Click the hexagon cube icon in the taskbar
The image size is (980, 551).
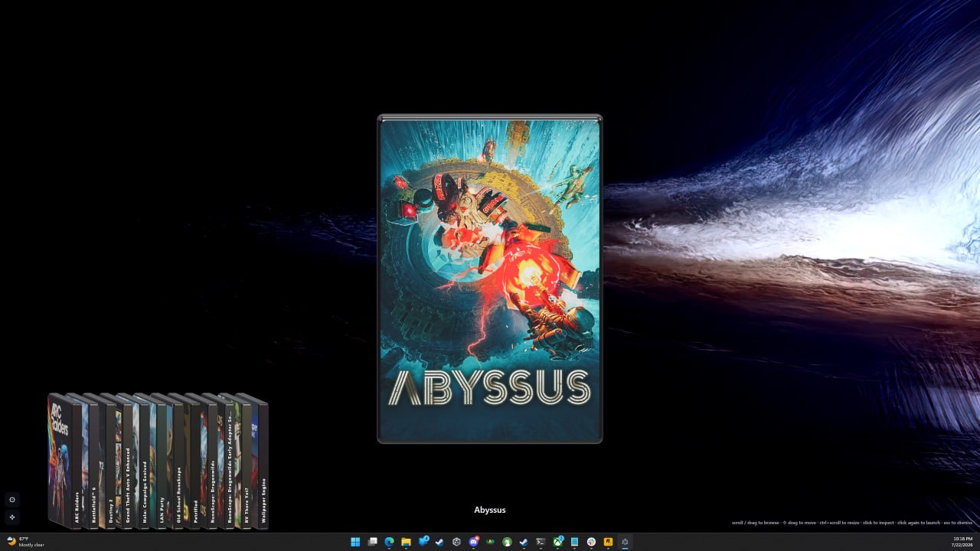pos(456,542)
